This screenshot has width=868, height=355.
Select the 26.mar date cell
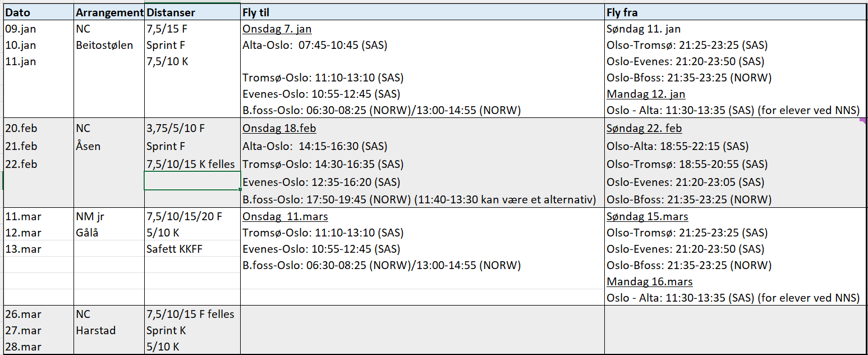click(x=23, y=315)
